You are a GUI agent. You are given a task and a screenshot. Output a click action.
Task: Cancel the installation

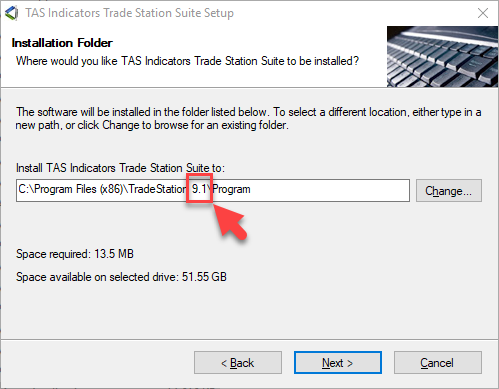point(438,362)
